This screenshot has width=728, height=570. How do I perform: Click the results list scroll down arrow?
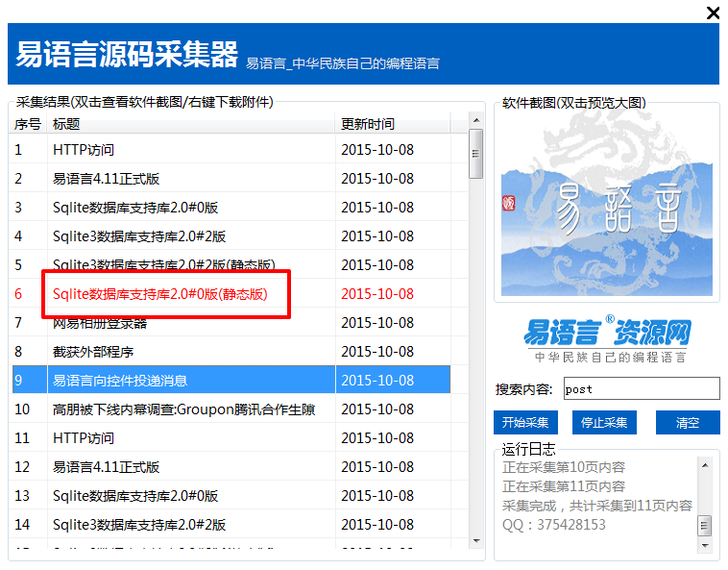point(476,540)
